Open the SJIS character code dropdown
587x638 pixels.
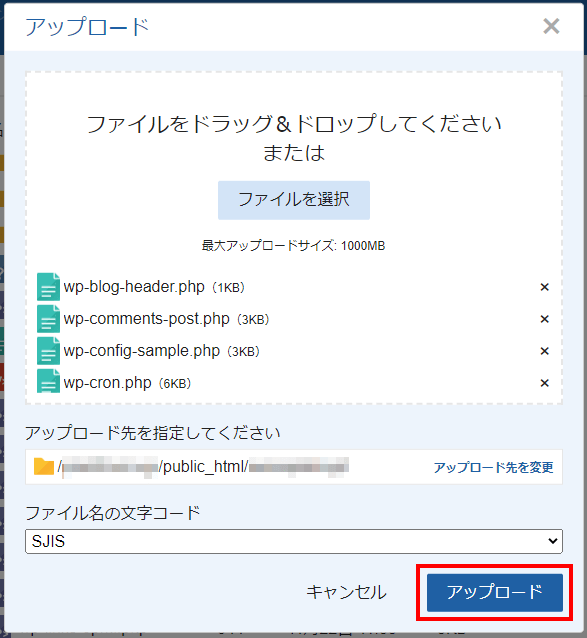point(294,541)
